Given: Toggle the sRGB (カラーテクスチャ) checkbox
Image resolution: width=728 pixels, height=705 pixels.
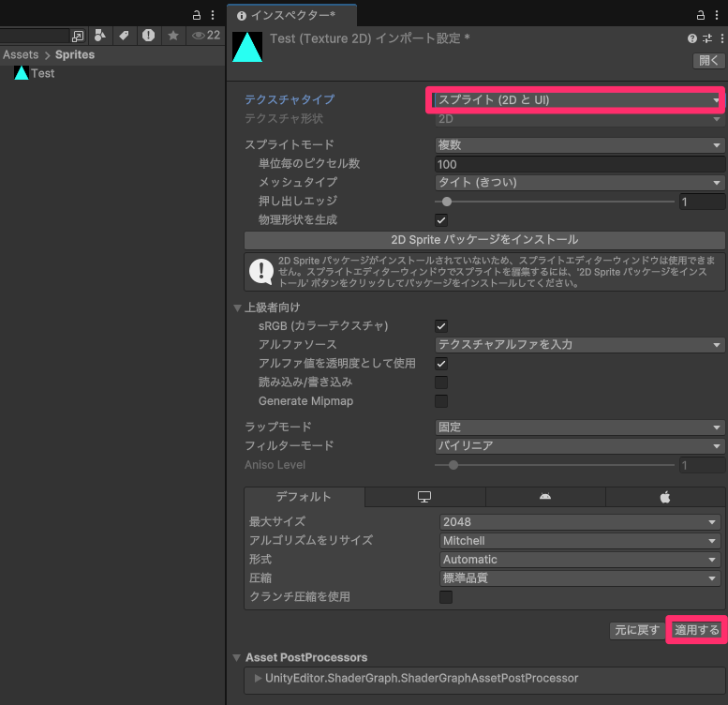Looking at the screenshot, I should coord(441,326).
